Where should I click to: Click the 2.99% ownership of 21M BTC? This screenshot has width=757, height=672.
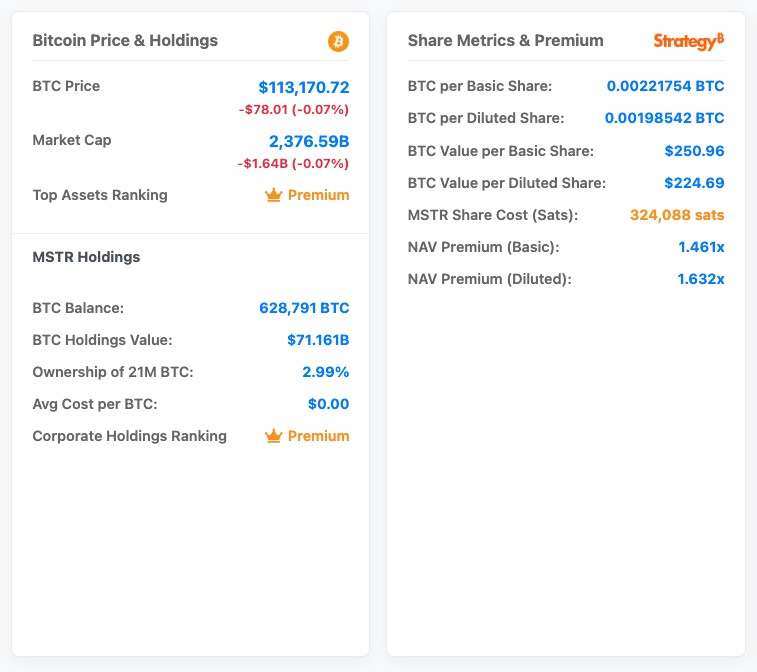(x=325, y=372)
